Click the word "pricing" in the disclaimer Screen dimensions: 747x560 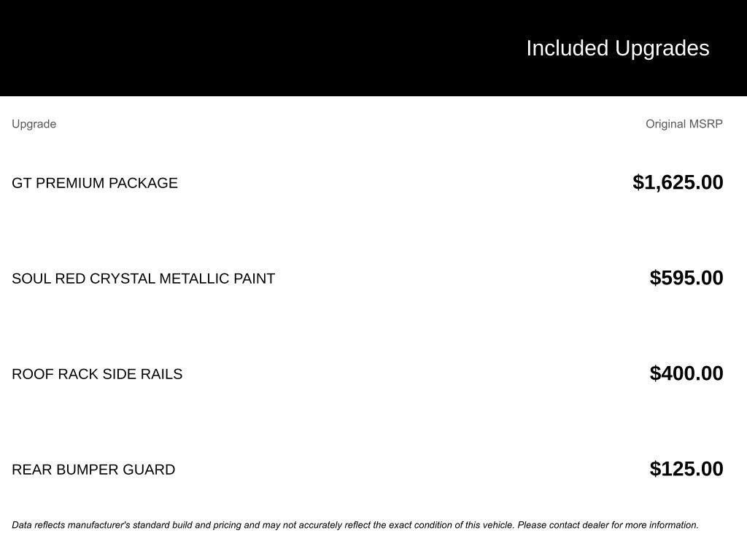[x=228, y=525]
